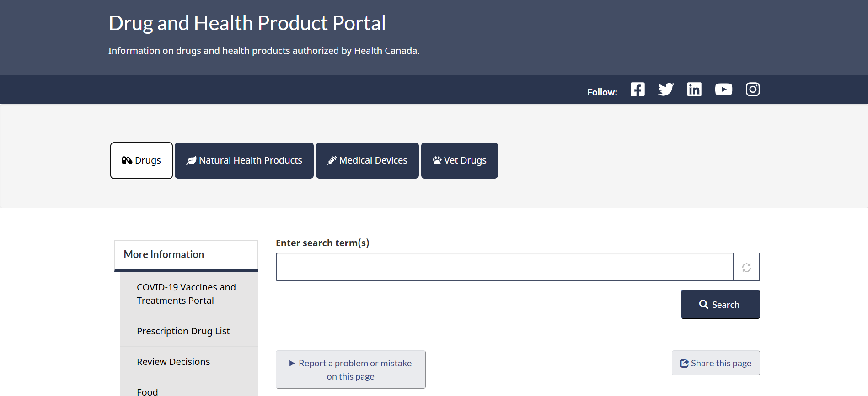Screen dimensions: 868x396
Task: Click inside the search terms input field
Action: pos(504,267)
